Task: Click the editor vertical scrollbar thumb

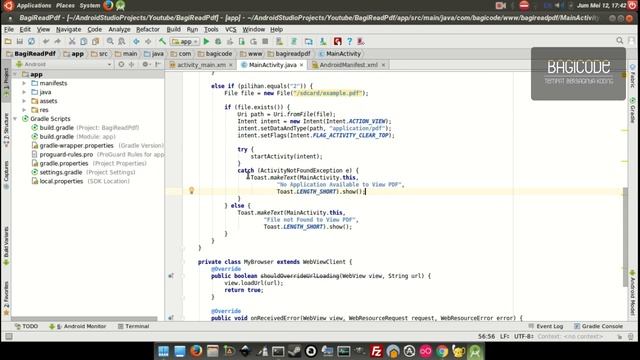Action: [625, 237]
